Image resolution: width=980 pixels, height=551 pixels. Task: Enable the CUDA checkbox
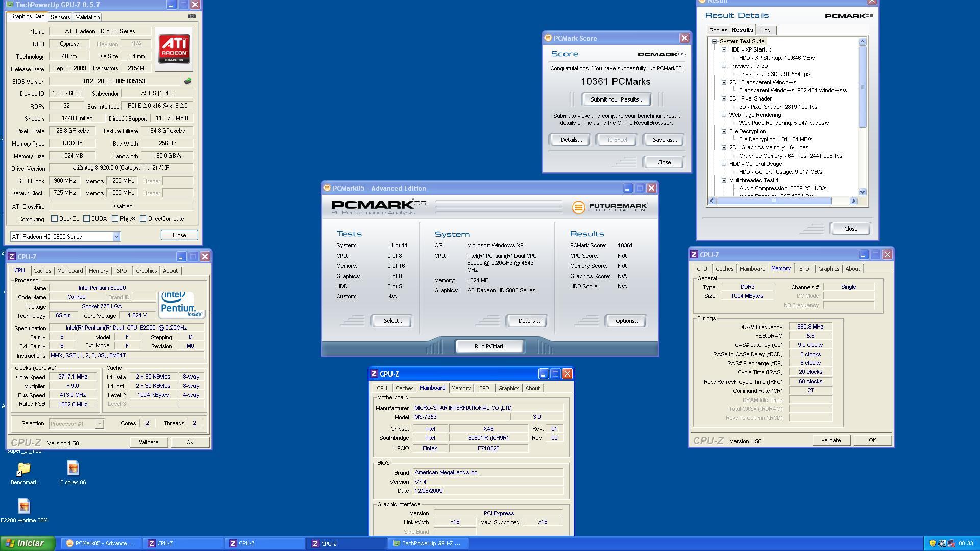click(x=86, y=219)
